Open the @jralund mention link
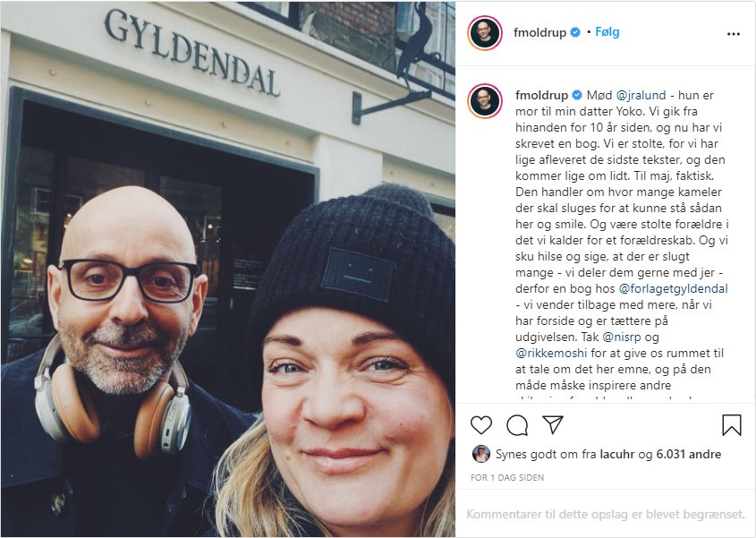This screenshot has width=756, height=538. pos(641,95)
